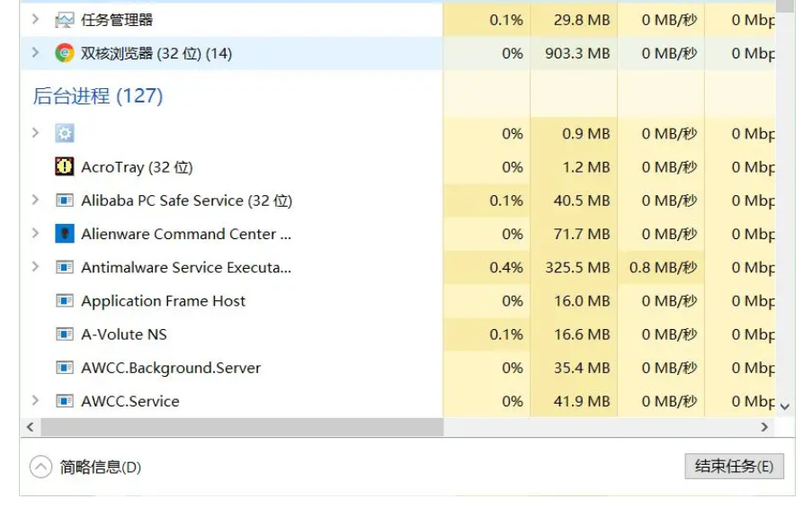This screenshot has width=812, height=526.
Task: Click the horizontal scrollbar thumb
Action: [243, 427]
